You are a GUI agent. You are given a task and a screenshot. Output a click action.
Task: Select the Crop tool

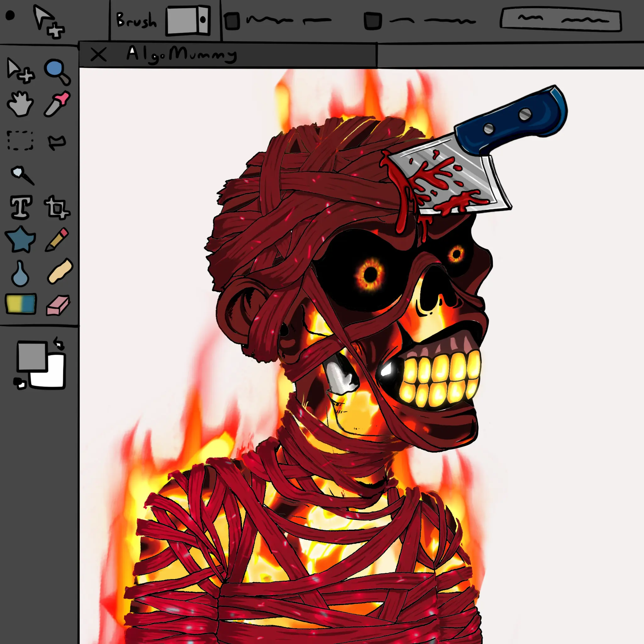click(x=57, y=208)
